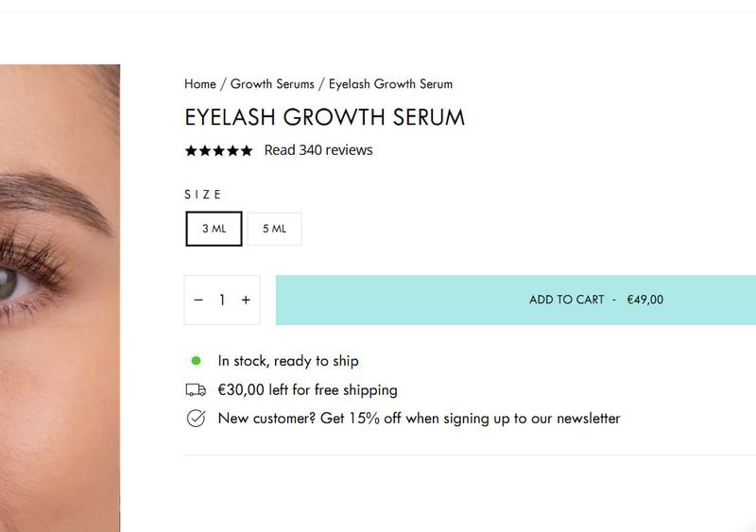Click the checkmark badge newsletter icon
This screenshot has height=532, width=756.
pos(196,418)
